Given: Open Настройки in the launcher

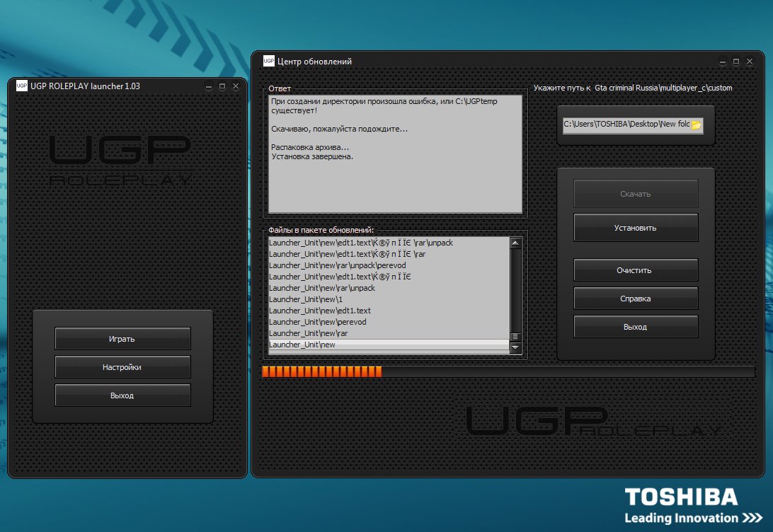Looking at the screenshot, I should tap(122, 367).
